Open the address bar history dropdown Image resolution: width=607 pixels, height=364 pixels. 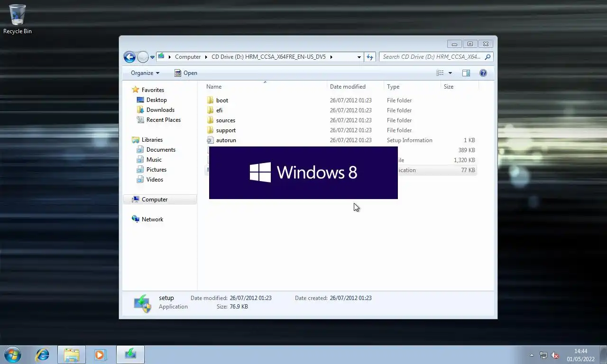point(359,57)
